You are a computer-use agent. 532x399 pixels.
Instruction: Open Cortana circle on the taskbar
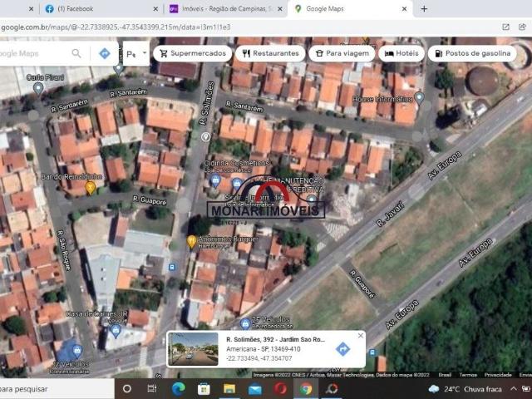(127, 388)
